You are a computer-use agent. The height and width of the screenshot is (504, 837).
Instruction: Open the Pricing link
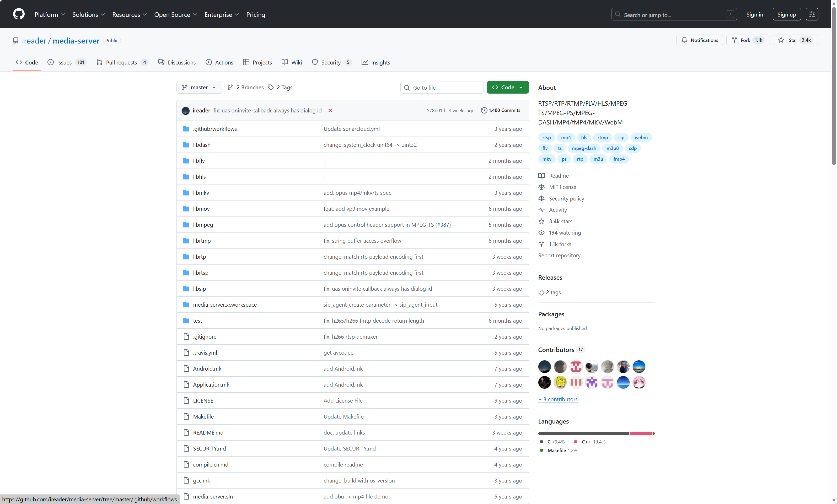click(x=255, y=15)
